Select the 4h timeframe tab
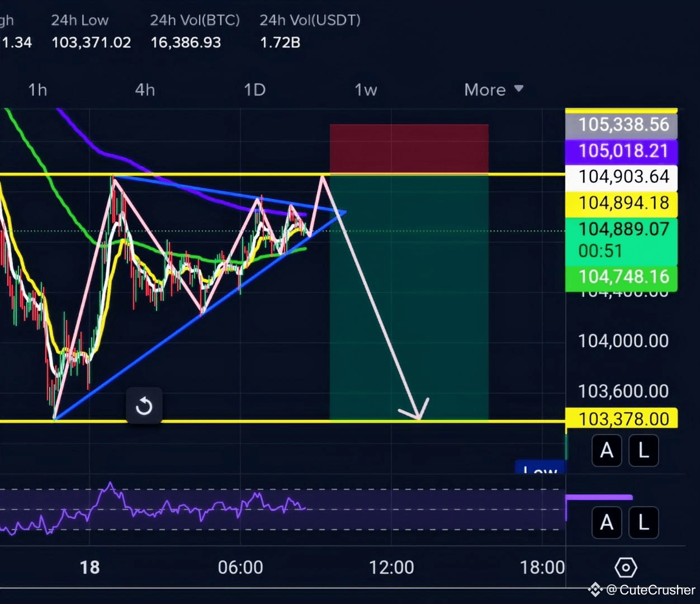Image resolution: width=700 pixels, height=604 pixels. point(145,89)
